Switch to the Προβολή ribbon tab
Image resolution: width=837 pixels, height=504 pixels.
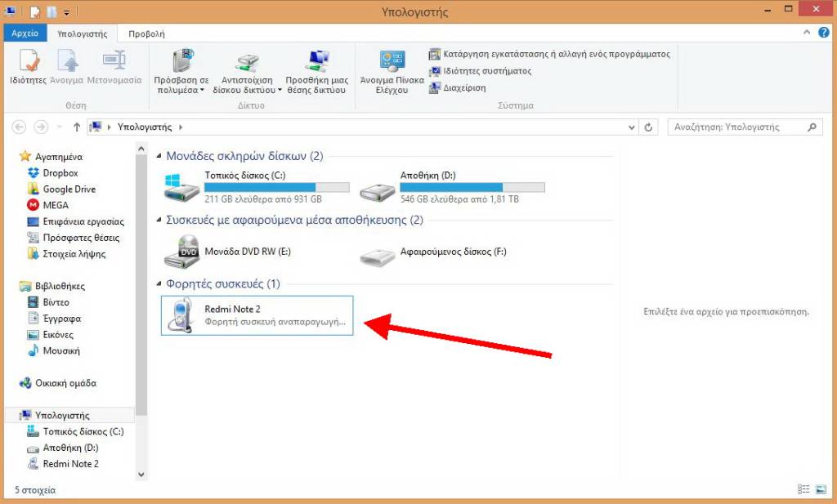pyautogui.click(x=146, y=33)
